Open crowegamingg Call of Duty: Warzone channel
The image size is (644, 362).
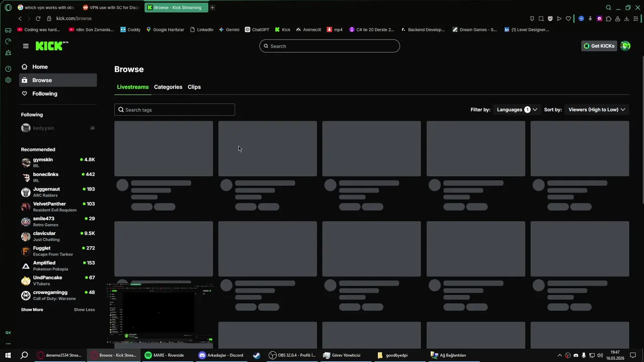click(x=58, y=295)
